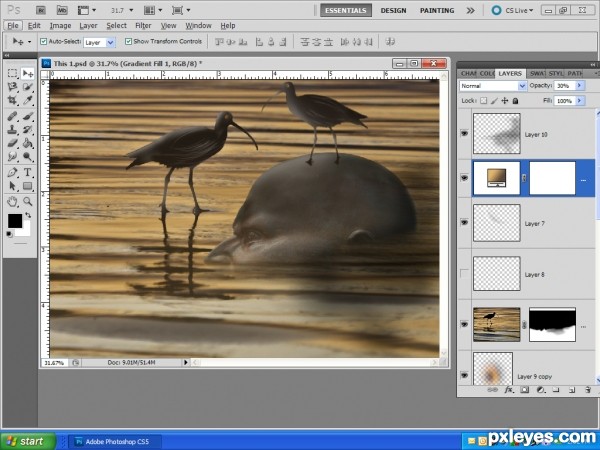Open the Filter menu
The image size is (600, 450).
click(143, 26)
